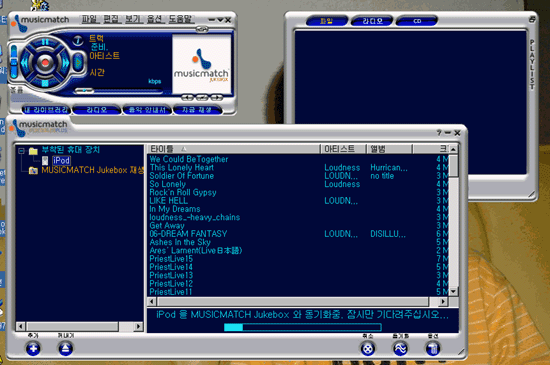The height and width of the screenshot is (365, 550).
Task: Switch to 라디오 tab in playlist window
Action: [x=372, y=21]
